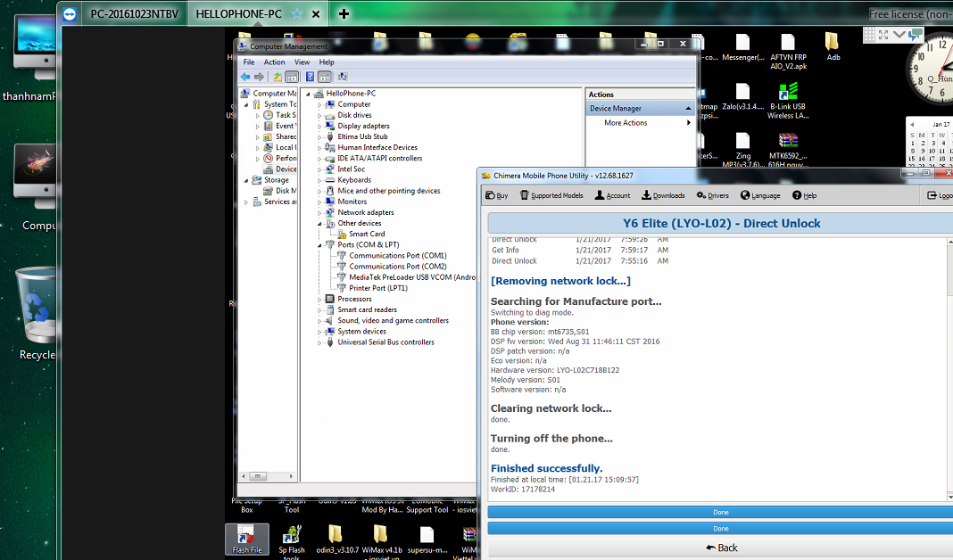Expand the Network adapters category
The image size is (953, 560).
[319, 213]
